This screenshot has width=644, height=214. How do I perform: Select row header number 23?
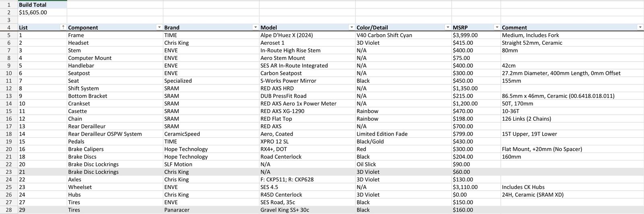8,172
